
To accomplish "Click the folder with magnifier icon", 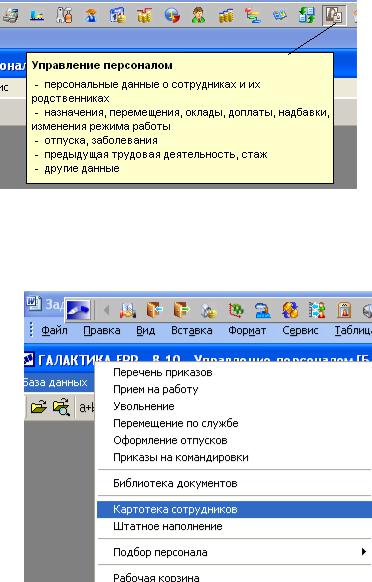I will (61, 407).
